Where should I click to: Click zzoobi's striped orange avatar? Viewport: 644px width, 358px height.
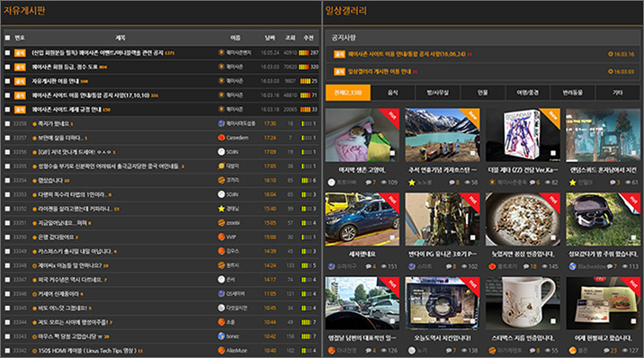(221, 223)
